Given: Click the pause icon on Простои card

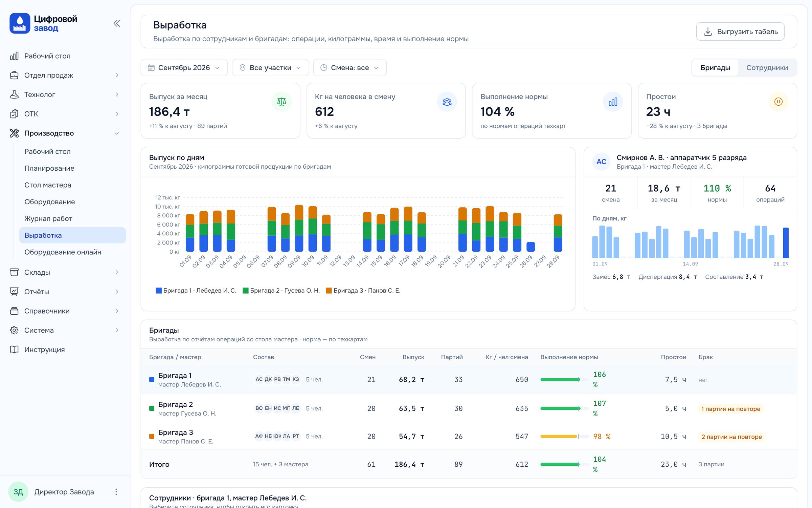Looking at the screenshot, I should click(x=778, y=102).
